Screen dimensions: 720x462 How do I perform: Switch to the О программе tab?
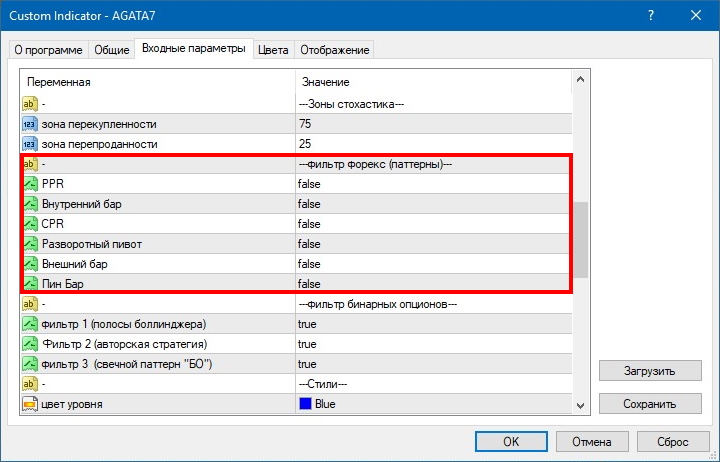coord(48,50)
